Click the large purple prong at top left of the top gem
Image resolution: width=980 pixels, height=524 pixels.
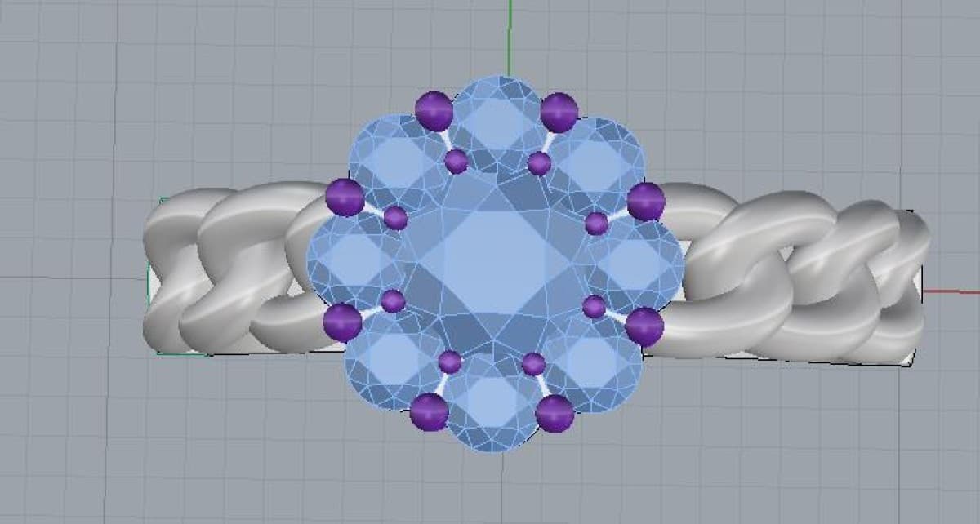pos(434,111)
